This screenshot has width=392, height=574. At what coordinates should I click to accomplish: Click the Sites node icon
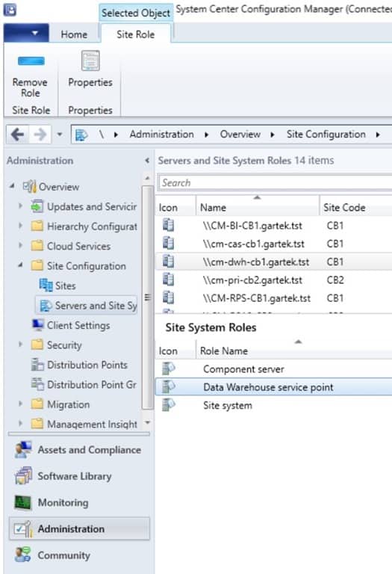(x=46, y=286)
